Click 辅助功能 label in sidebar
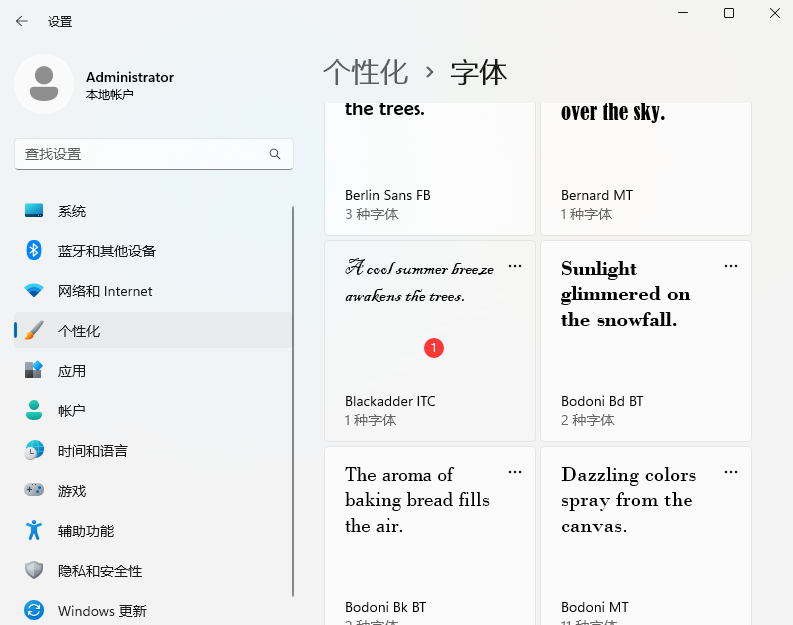793x625 pixels. click(86, 530)
